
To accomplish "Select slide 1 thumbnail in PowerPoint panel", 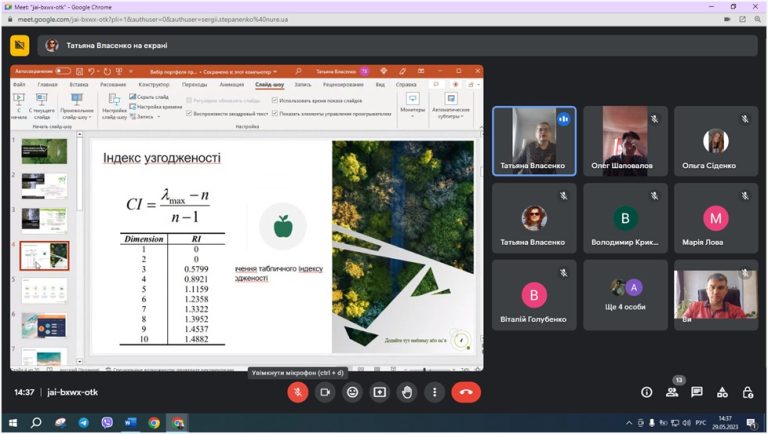I will [x=44, y=151].
